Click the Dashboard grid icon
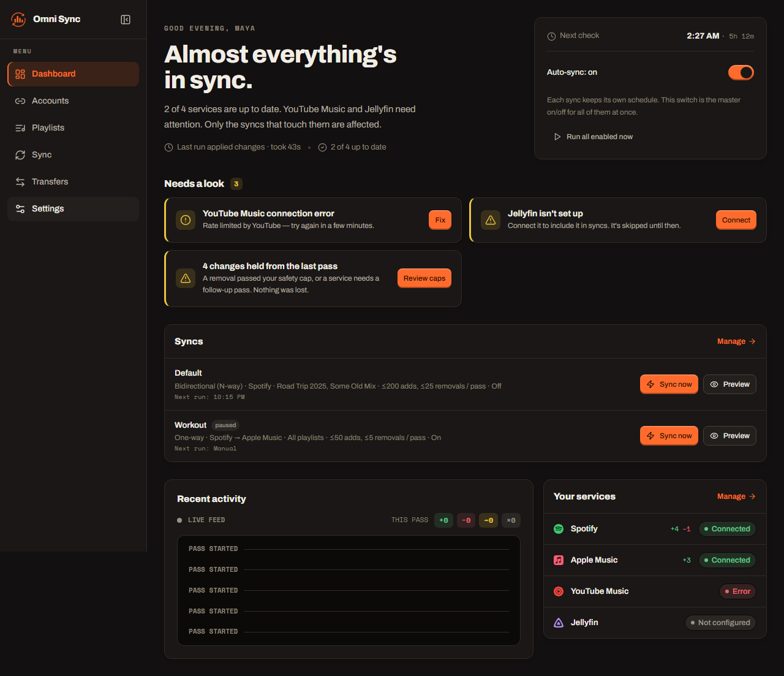 click(20, 74)
